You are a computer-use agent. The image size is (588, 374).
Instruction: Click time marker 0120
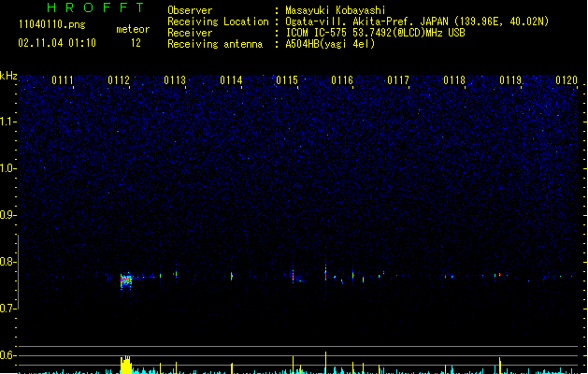tap(566, 80)
